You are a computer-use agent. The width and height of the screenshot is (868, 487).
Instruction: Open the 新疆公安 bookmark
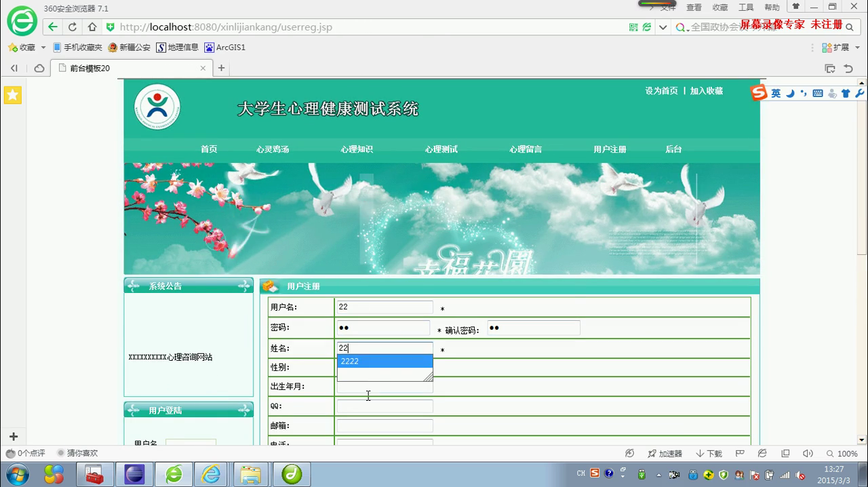click(x=129, y=47)
